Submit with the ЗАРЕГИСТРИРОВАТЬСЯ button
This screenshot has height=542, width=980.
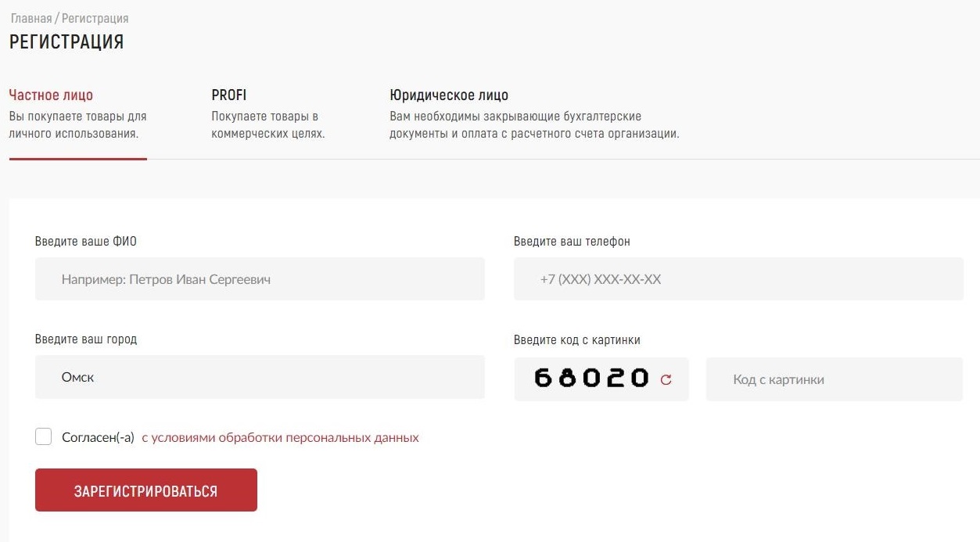coord(146,490)
